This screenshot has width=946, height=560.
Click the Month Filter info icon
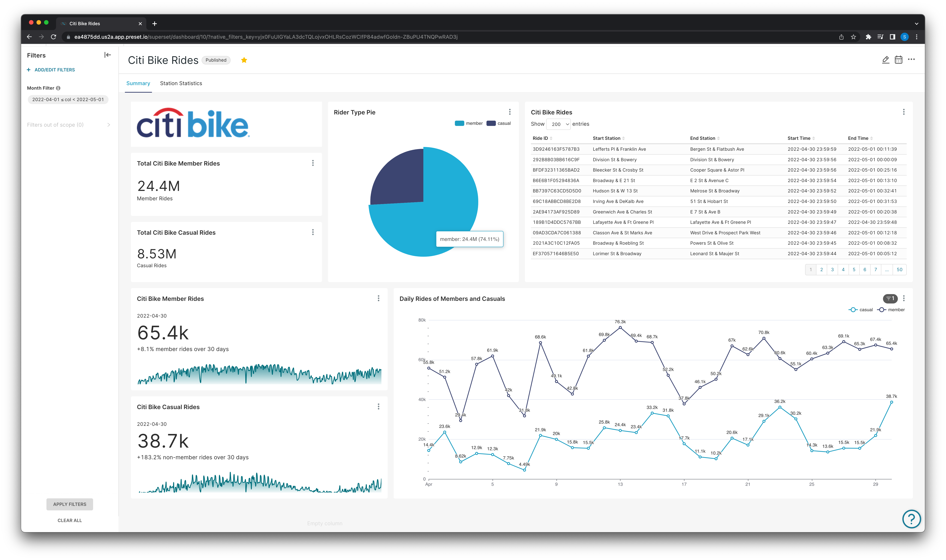58,88
